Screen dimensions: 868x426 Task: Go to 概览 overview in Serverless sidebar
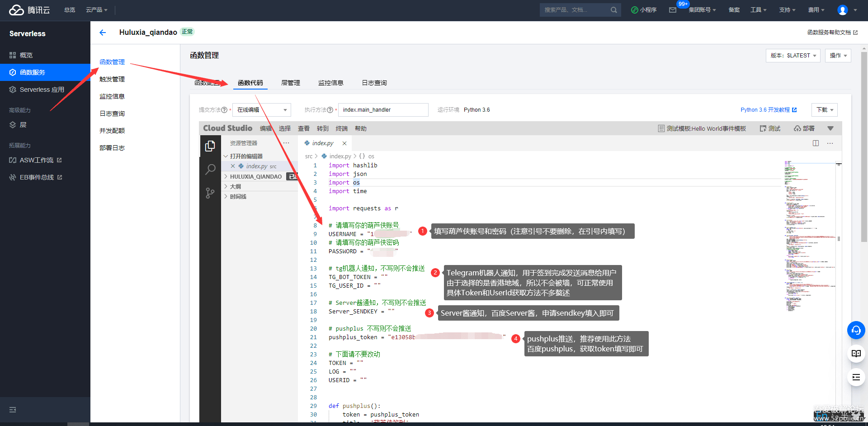[x=45, y=55]
